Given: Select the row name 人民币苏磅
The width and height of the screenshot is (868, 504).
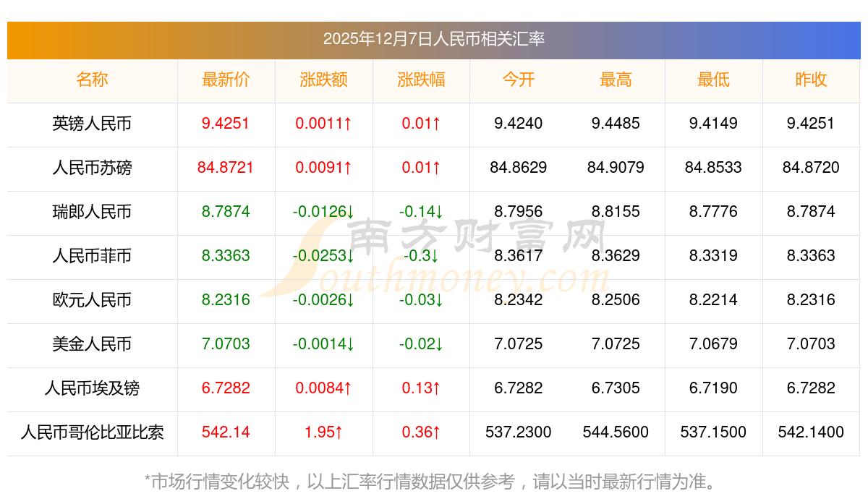Looking at the screenshot, I should tap(92, 168).
